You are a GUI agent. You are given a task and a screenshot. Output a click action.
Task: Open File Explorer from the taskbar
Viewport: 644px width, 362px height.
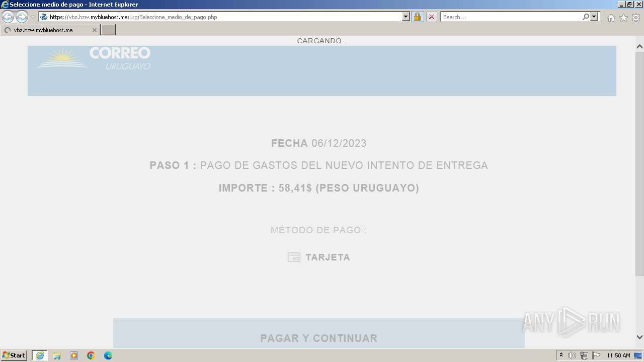(x=57, y=355)
